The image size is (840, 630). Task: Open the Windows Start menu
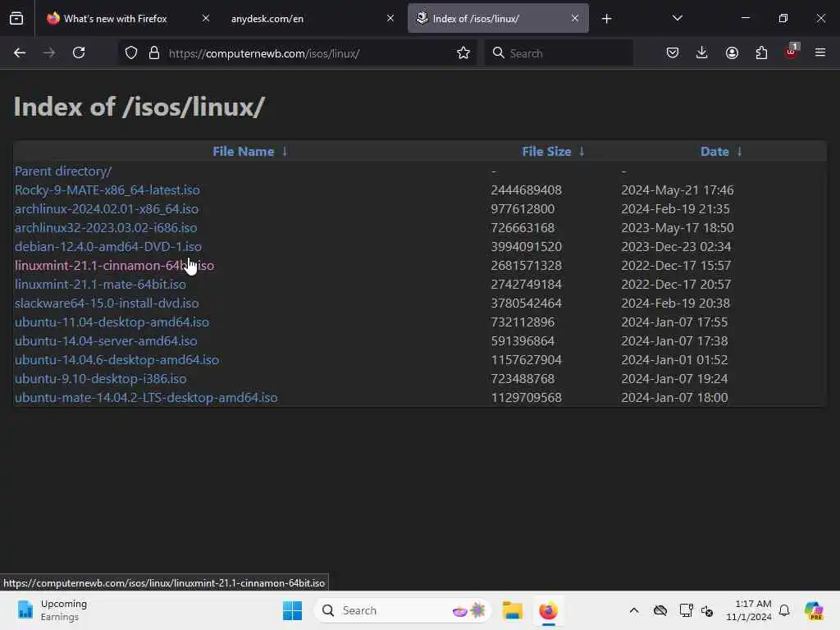(x=293, y=610)
